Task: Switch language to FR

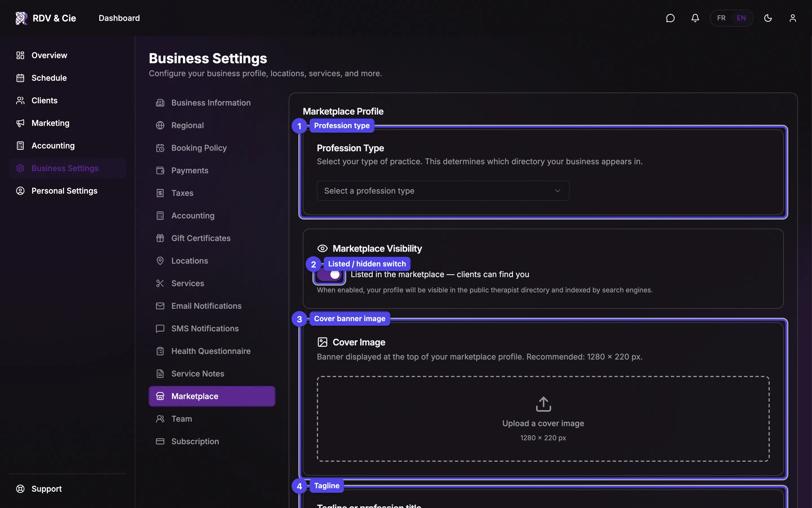Action: point(721,18)
